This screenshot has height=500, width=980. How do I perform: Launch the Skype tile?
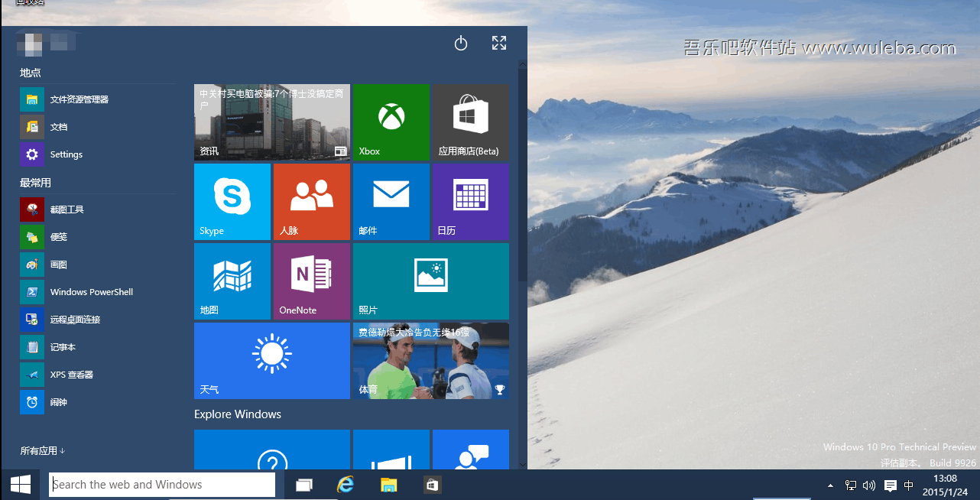coord(232,202)
